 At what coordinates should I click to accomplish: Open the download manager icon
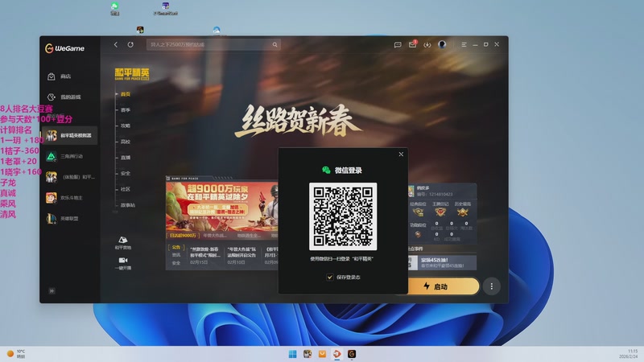pos(427,45)
